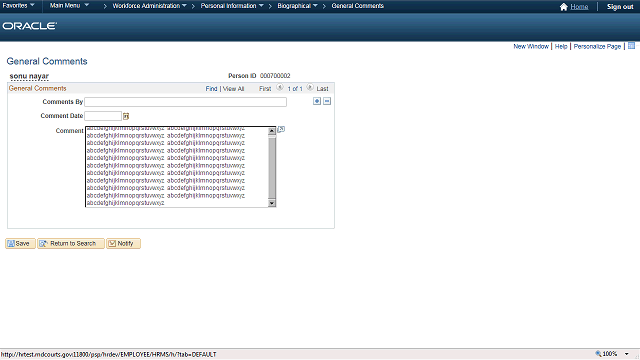
Task: Click the previous row arrow icon
Action: [x=280, y=87]
